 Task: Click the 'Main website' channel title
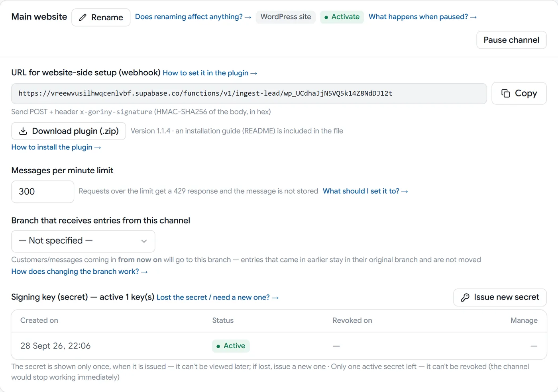[39, 17]
